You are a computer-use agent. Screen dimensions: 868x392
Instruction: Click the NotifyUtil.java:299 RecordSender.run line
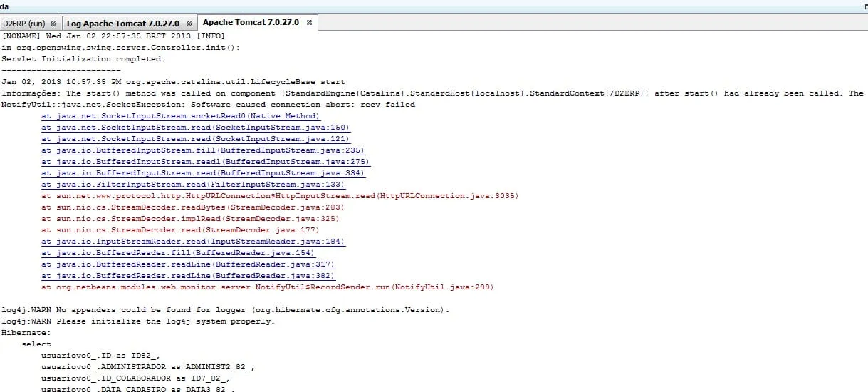268,287
